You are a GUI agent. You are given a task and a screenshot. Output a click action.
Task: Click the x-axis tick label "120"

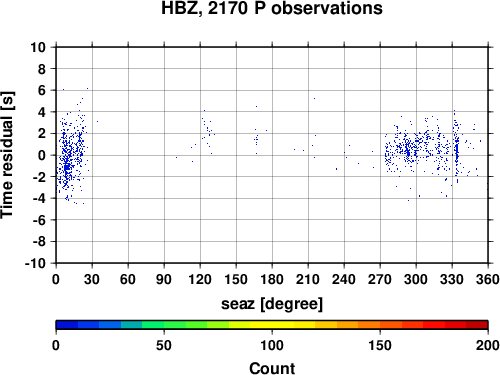point(200,279)
